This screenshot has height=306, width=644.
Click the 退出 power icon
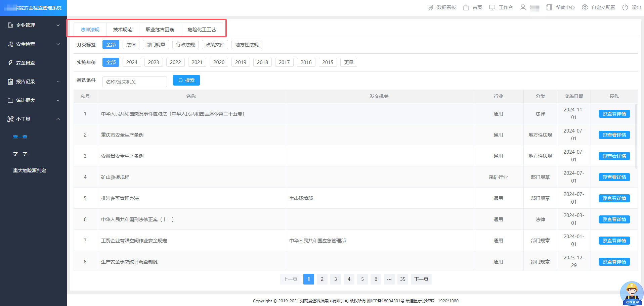click(625, 7)
